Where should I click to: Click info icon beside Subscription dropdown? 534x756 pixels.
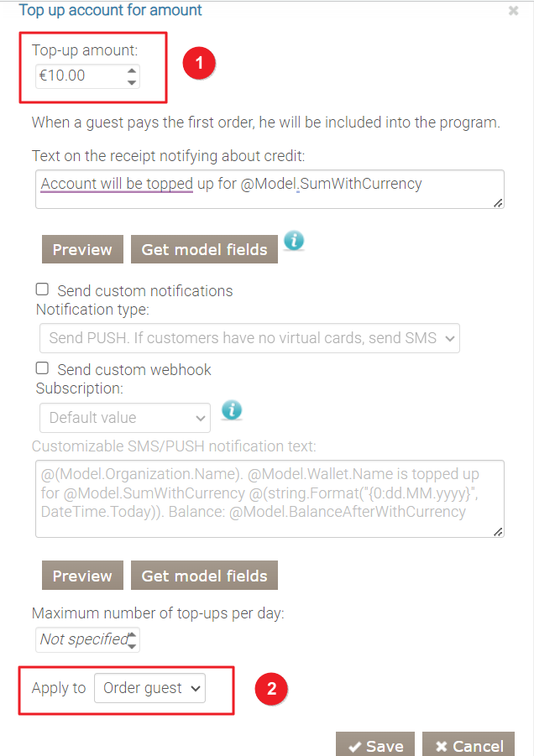231,409
